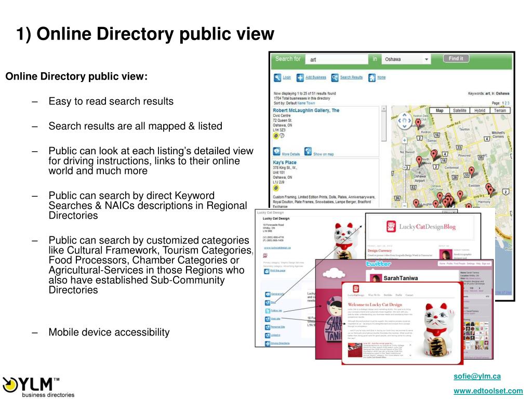532x399 pixels.
Task: Click the Twitter logo
Action: (x=378, y=263)
